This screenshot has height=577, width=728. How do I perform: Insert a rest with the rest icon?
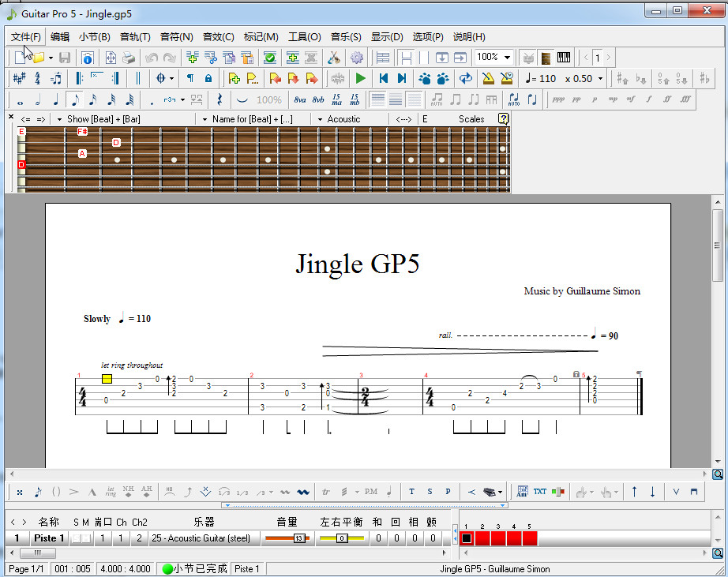pyautogui.click(x=220, y=99)
